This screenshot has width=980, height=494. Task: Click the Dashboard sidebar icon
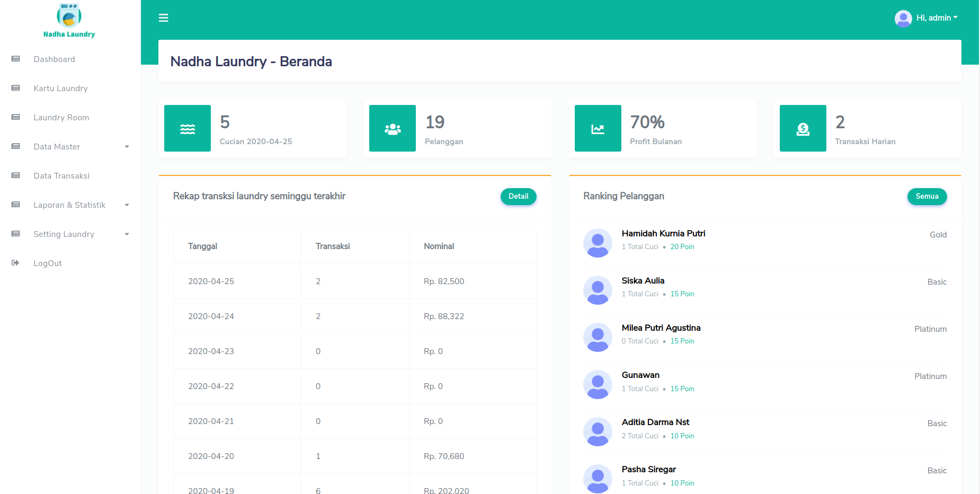tap(16, 59)
